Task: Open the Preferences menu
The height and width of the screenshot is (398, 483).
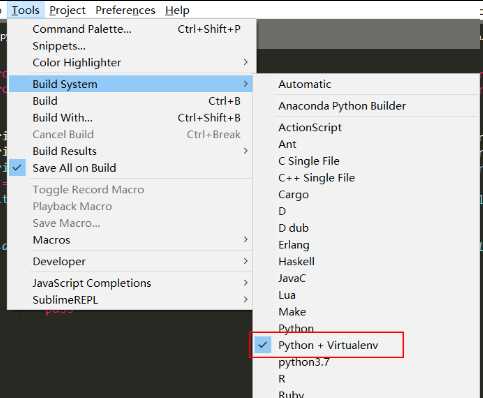Action: tap(125, 10)
